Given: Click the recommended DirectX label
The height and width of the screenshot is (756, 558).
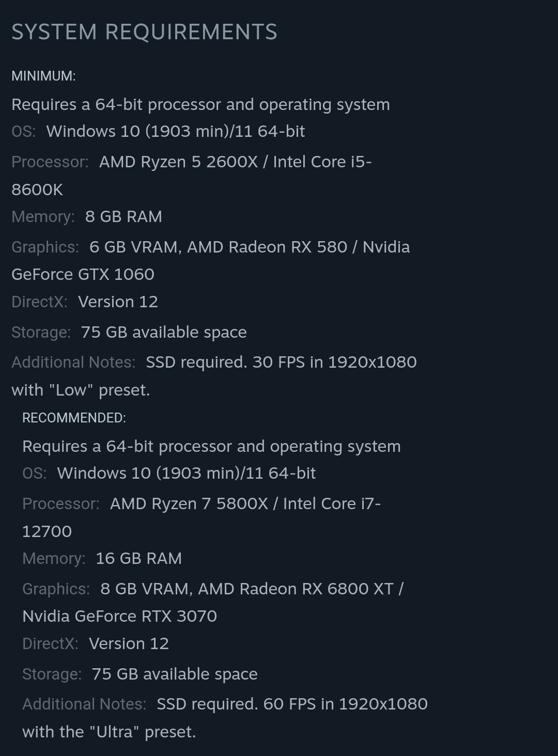Looking at the screenshot, I should pyautogui.click(x=50, y=643).
